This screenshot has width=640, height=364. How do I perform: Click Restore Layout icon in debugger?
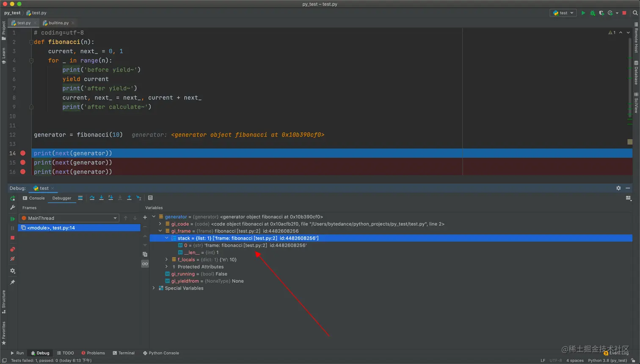pos(628,198)
